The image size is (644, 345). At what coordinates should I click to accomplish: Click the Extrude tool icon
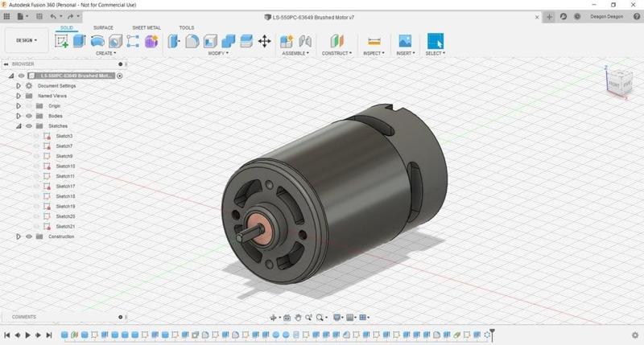(79, 41)
